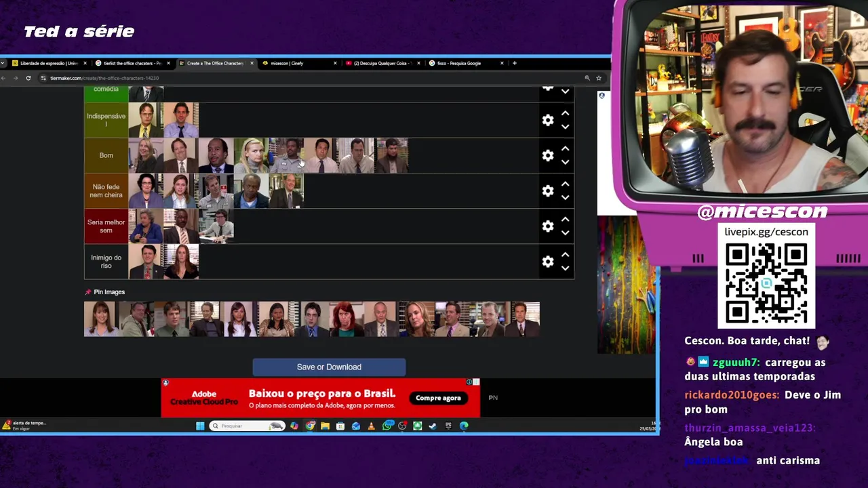Go back in browser history
Viewport: 868px width, 488px height.
tap(3, 78)
